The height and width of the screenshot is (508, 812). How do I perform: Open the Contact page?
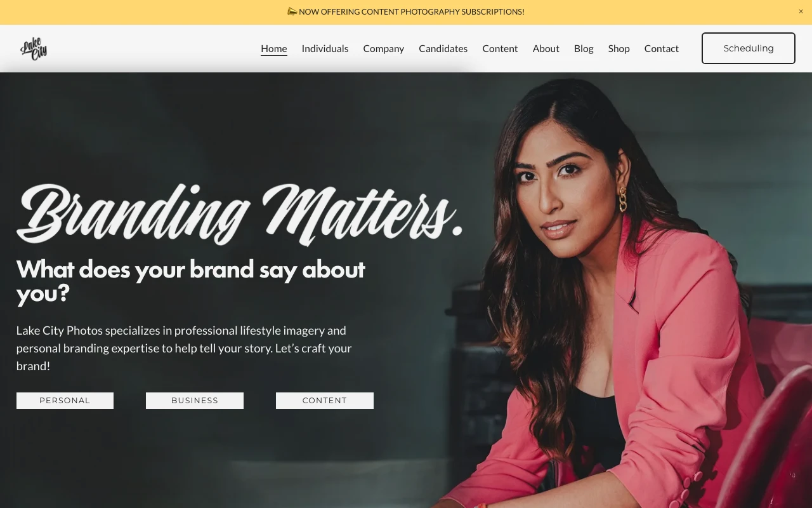pos(662,48)
